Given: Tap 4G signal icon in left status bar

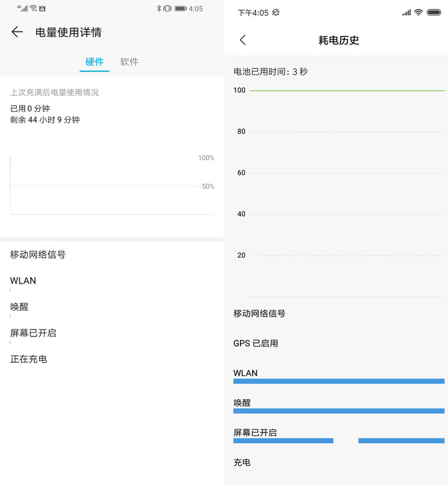Looking at the screenshot, I should pos(22,8).
